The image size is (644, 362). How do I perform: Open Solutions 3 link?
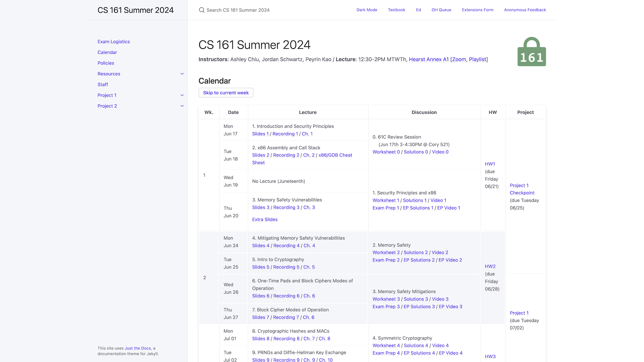416,299
